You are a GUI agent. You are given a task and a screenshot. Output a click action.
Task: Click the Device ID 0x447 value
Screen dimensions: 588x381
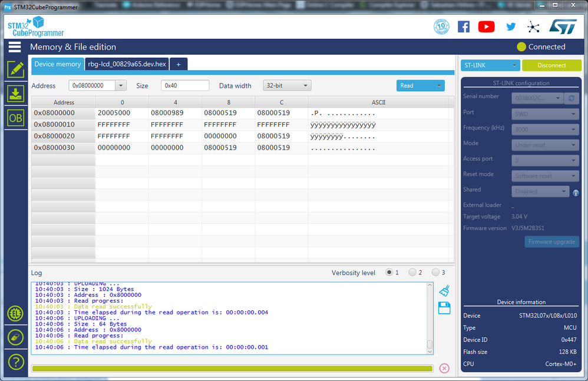(x=569, y=340)
